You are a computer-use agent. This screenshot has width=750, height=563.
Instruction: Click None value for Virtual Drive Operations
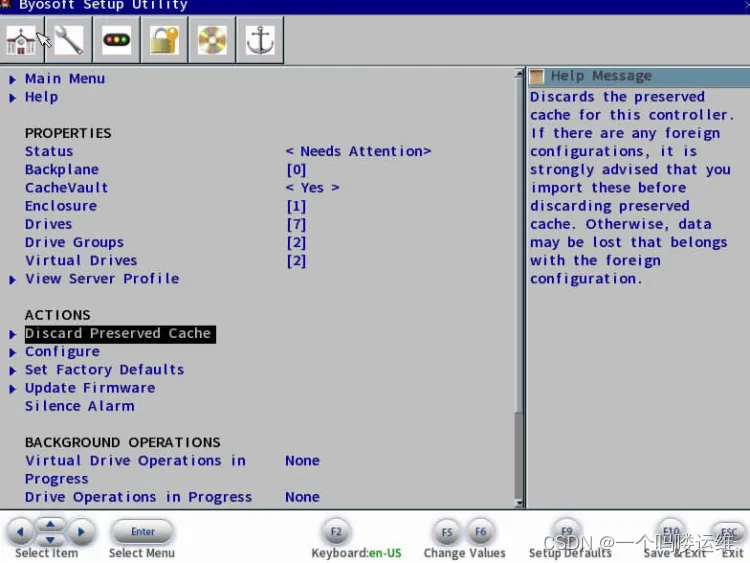coord(302,461)
